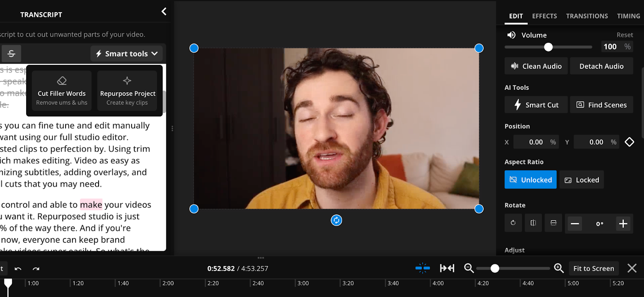Switch to the EFFECTS tab

pos(545,16)
